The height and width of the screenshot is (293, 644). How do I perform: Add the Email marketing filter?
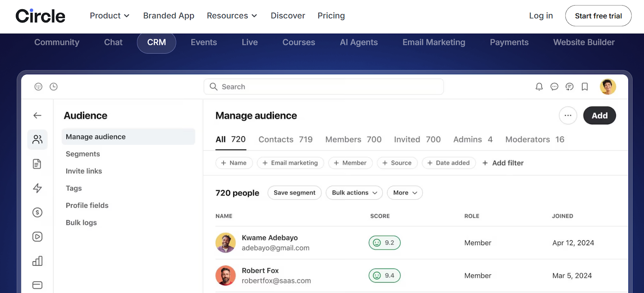pyautogui.click(x=290, y=163)
